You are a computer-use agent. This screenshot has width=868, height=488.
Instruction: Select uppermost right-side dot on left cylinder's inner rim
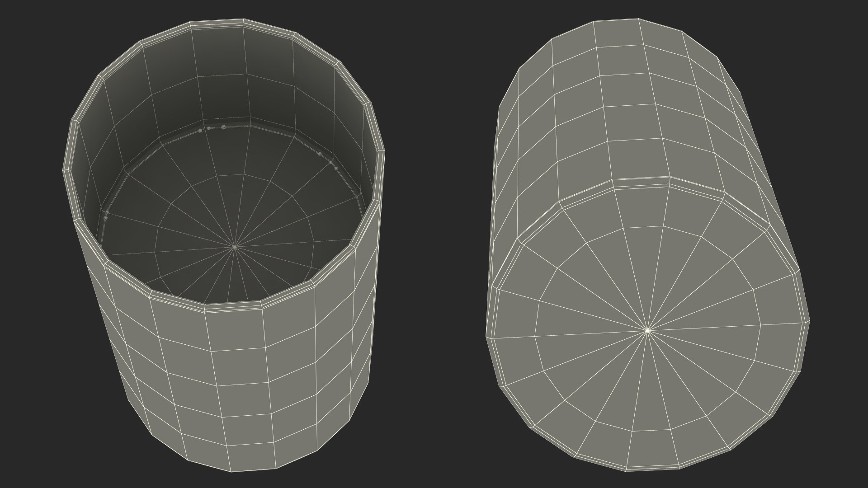(320, 154)
